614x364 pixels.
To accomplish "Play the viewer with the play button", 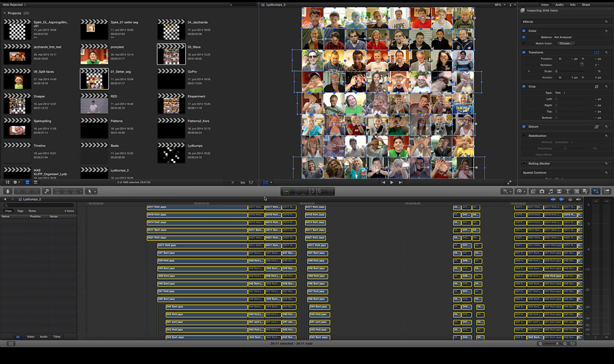I will (x=392, y=183).
